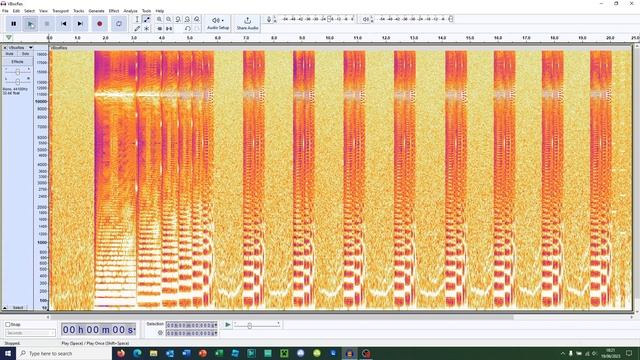Viewport: 640px width, 360px height.
Task: Open the Transport menu
Action: [x=60, y=11]
